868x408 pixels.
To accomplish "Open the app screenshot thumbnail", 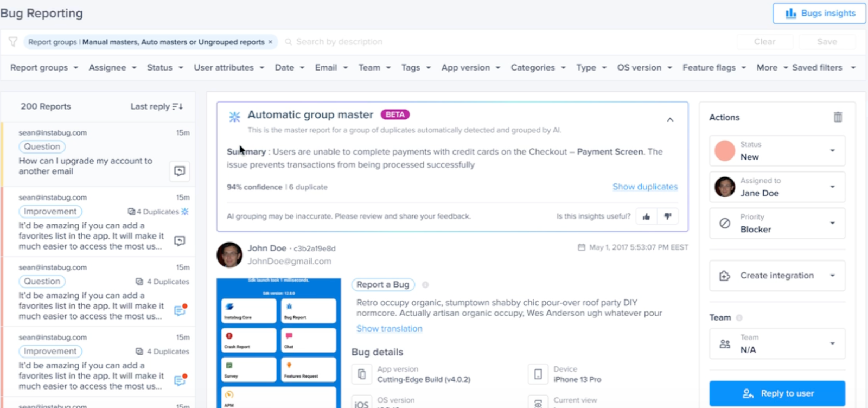I will 279,343.
